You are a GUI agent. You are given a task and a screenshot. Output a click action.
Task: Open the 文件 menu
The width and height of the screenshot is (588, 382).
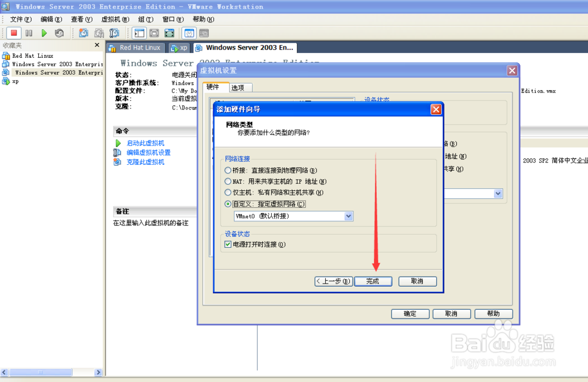21,19
